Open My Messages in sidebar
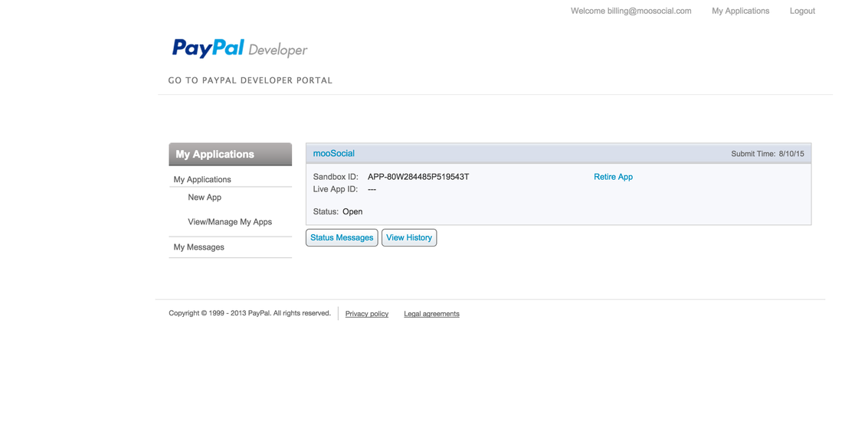 (x=198, y=247)
